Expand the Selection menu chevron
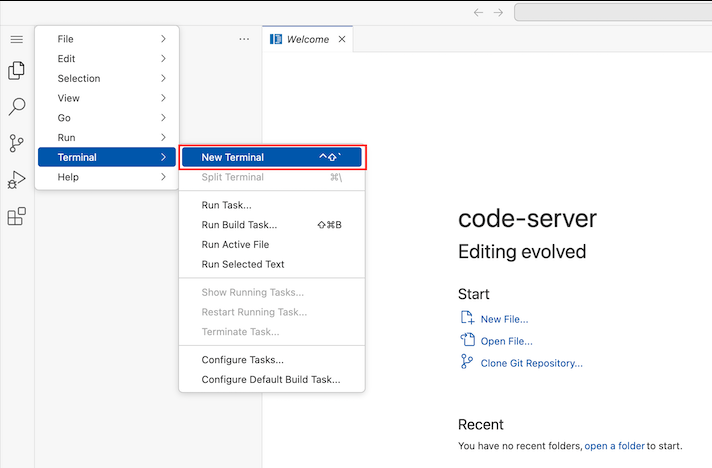 pos(163,78)
